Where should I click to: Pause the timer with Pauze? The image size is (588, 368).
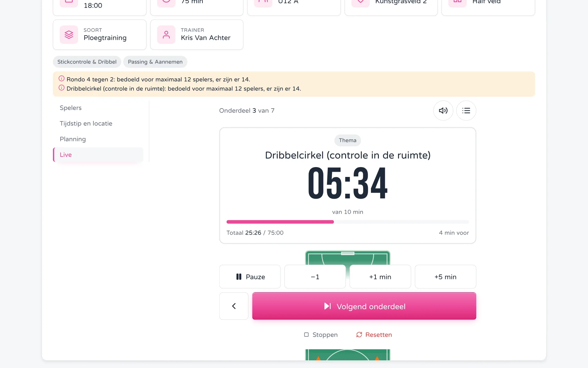250,277
